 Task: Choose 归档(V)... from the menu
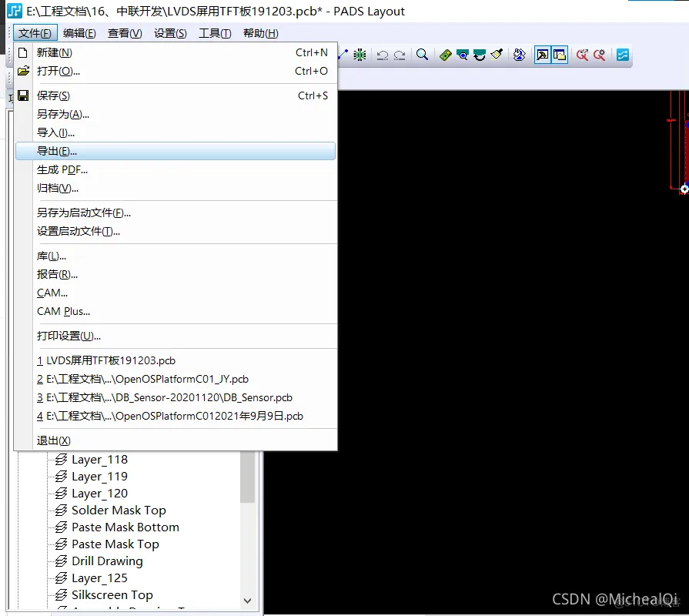point(176,188)
